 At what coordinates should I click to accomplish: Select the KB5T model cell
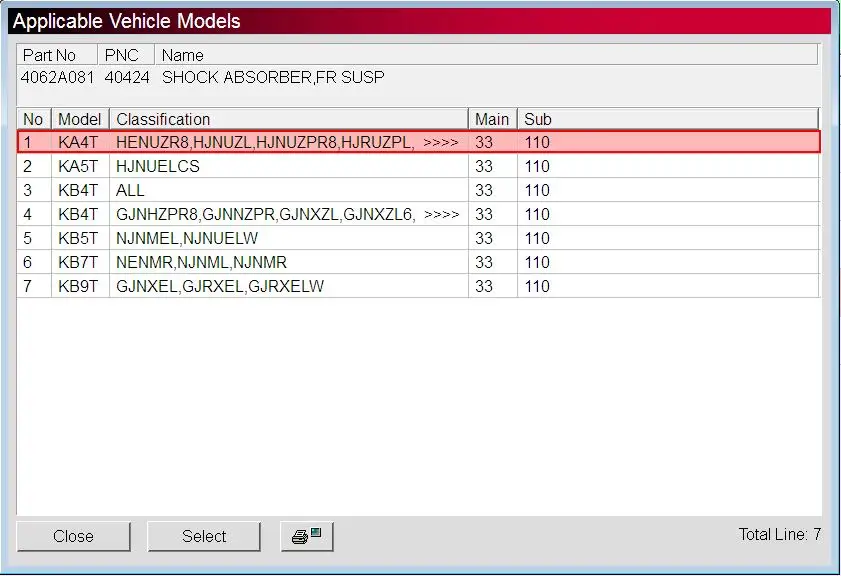[x=78, y=238]
